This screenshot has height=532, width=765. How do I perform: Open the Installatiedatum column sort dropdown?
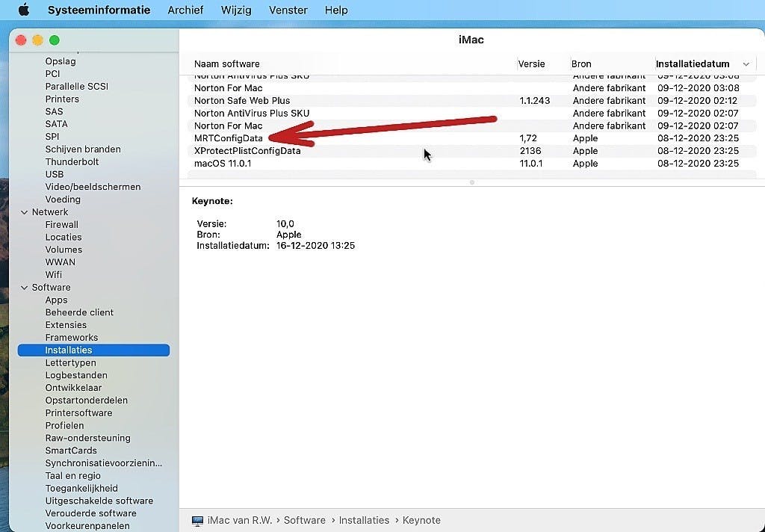[746, 64]
